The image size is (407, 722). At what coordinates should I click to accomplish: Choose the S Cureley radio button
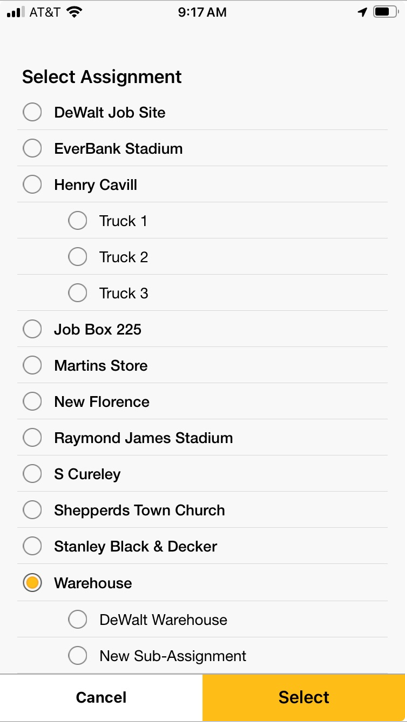click(32, 474)
